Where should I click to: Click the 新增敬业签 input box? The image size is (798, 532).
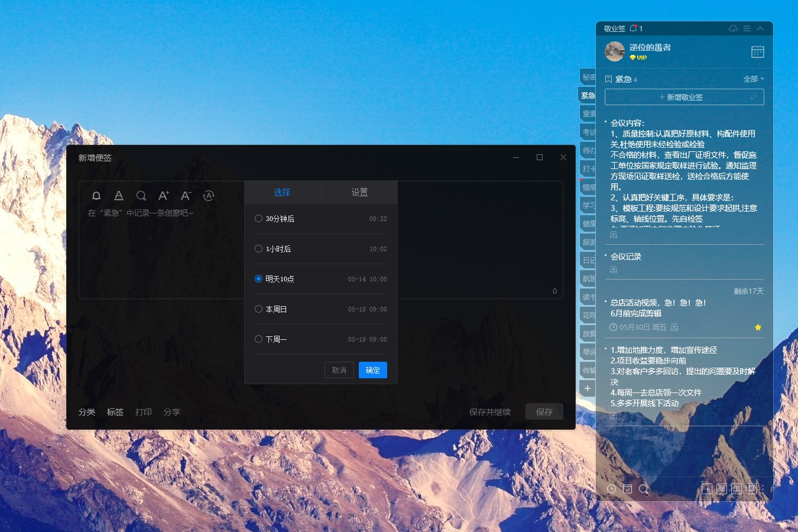click(684, 97)
